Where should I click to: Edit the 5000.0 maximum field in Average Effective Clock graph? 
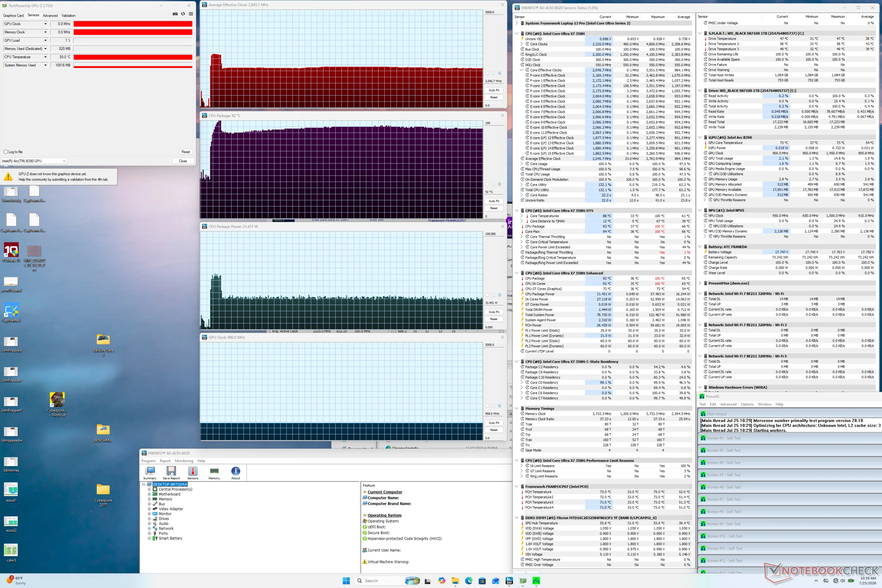coord(494,12)
